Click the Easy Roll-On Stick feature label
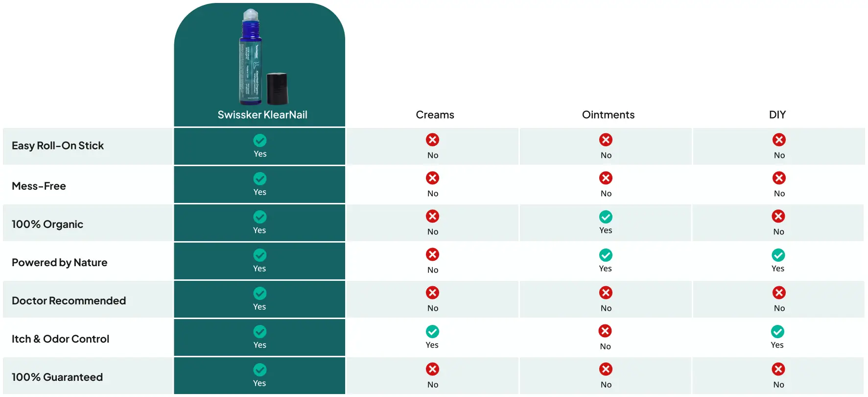868x397 pixels. (x=58, y=146)
